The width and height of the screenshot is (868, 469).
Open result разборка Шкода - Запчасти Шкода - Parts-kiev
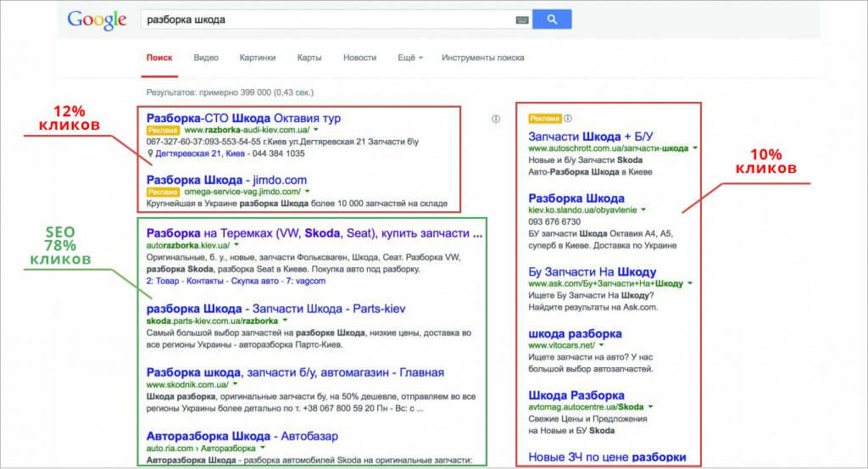[275, 309]
